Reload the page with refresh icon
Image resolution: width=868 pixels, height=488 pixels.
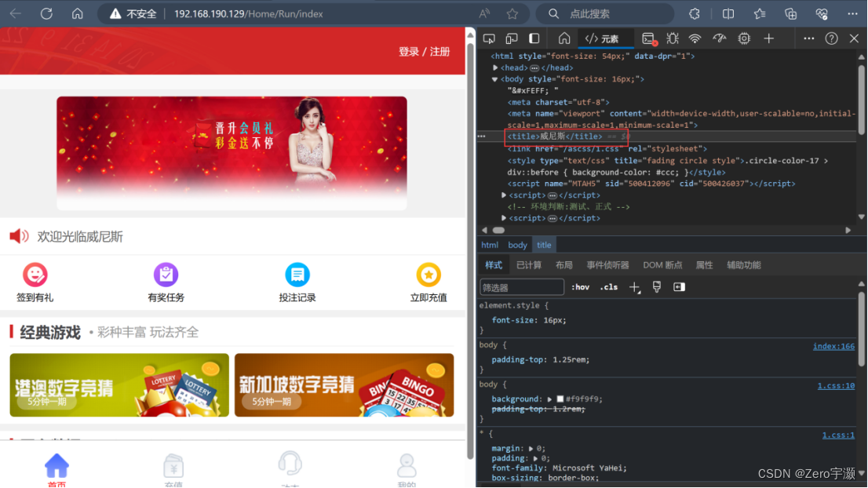pyautogui.click(x=46, y=14)
